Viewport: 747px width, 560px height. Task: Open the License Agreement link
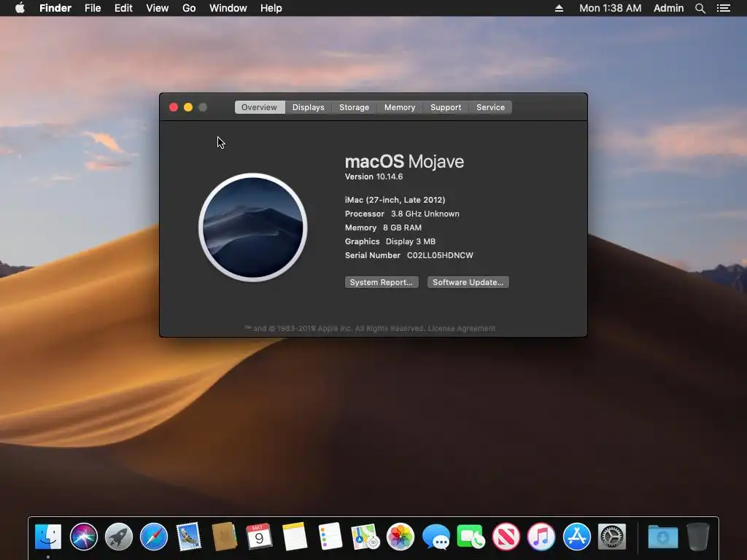click(461, 329)
